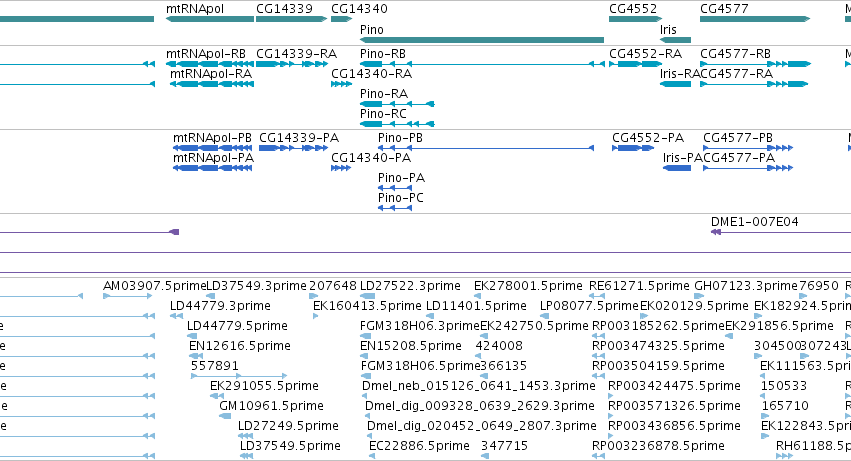Click the Pino gene label
851x461 pixels.
372,29
